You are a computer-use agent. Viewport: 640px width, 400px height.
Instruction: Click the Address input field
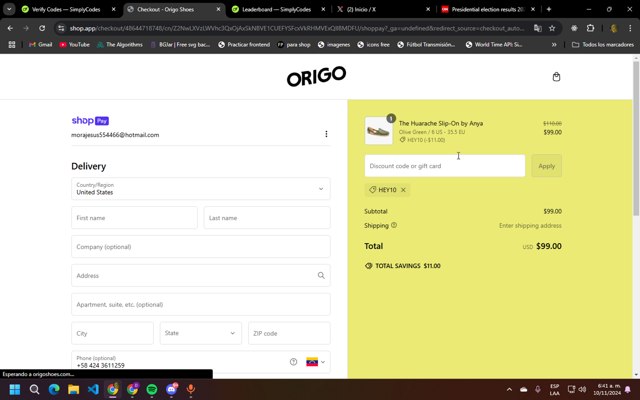point(194,276)
